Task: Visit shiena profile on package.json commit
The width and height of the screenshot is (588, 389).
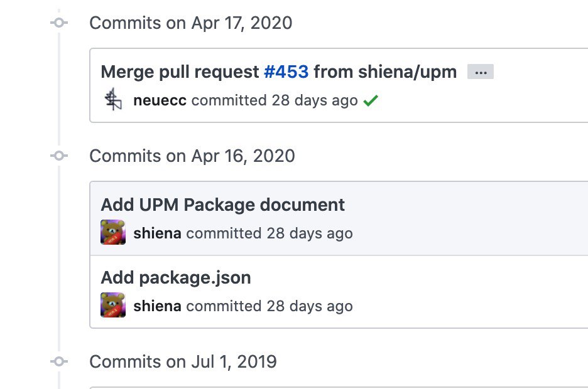Action: [158, 306]
